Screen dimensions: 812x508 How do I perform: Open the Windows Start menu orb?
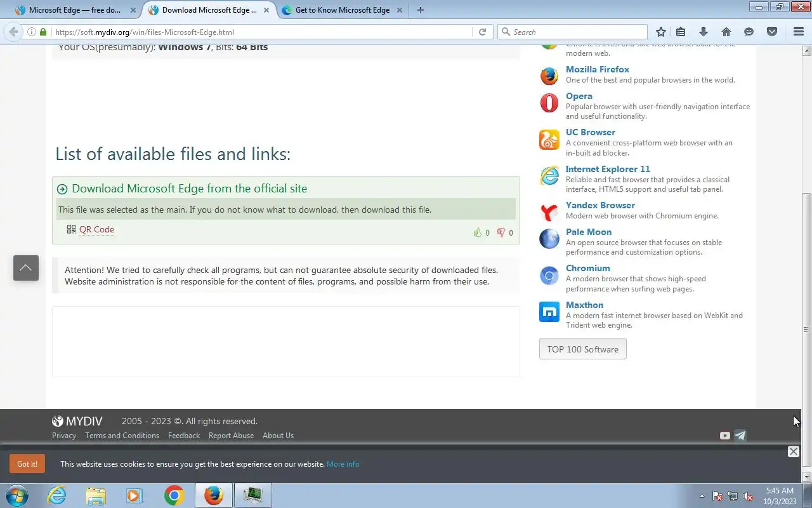(17, 495)
